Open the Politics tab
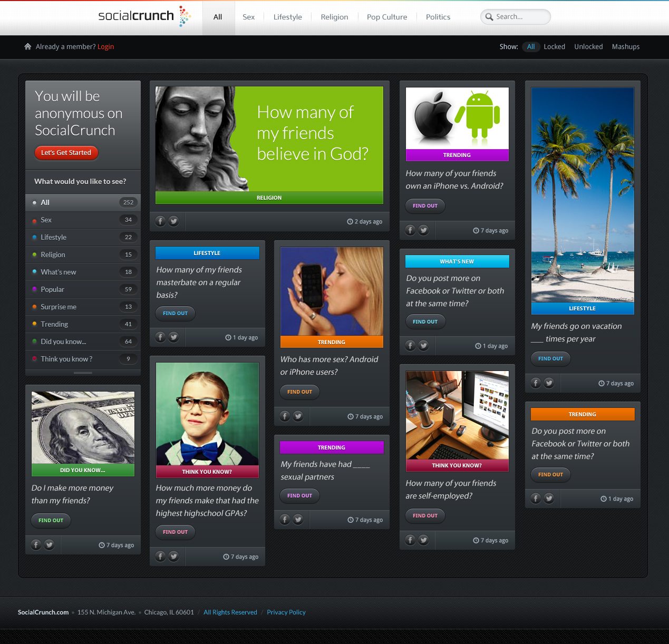The width and height of the screenshot is (669, 644). [438, 17]
